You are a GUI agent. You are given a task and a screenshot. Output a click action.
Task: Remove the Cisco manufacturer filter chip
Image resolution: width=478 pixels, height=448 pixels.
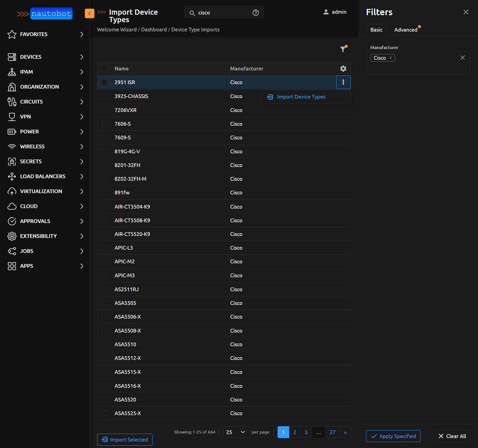[390, 58]
